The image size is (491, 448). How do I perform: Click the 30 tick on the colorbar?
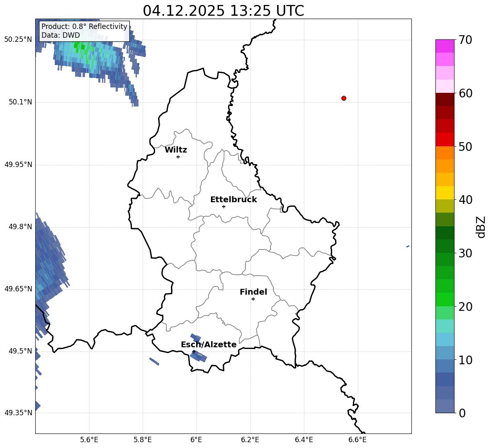click(x=465, y=253)
